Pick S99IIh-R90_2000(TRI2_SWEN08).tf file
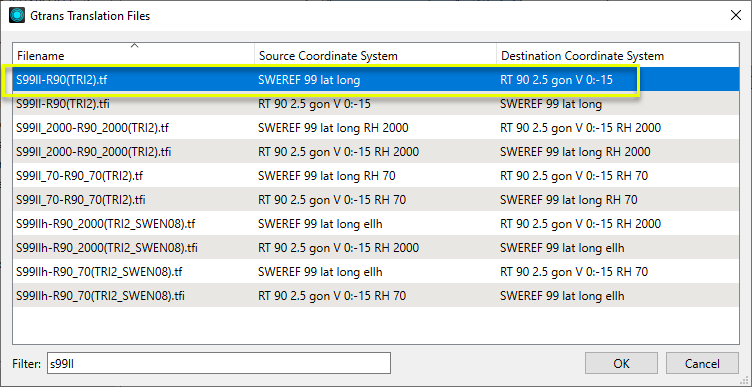Image resolution: width=752 pixels, height=387 pixels. click(376, 223)
